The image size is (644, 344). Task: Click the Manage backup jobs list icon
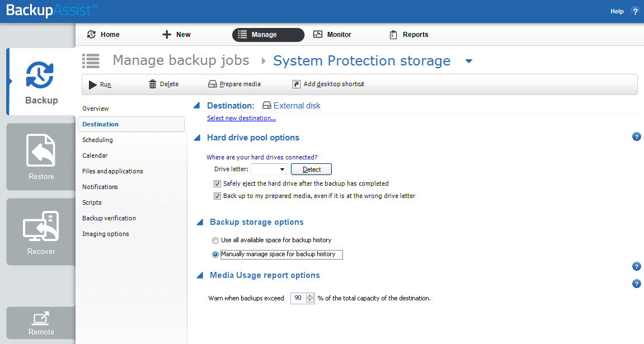point(91,61)
